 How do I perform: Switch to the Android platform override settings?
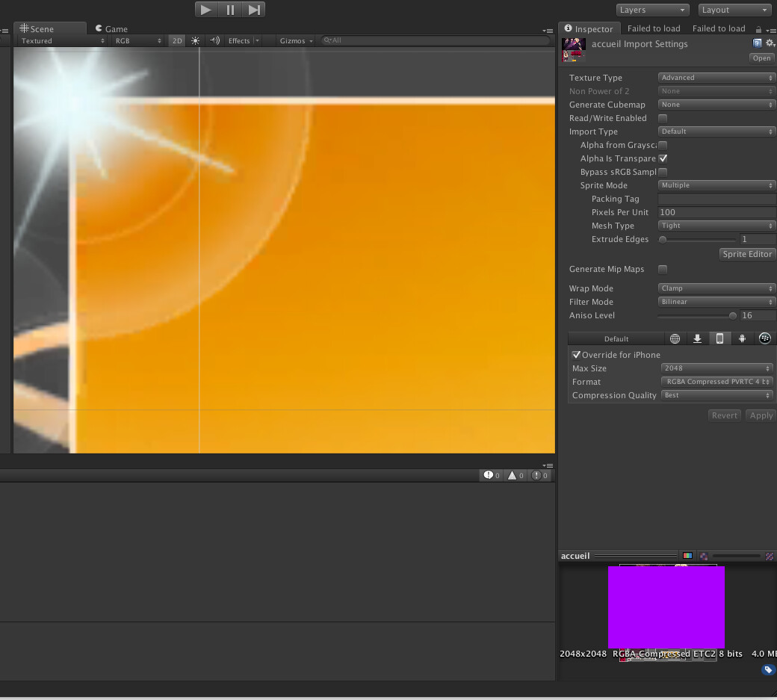tap(742, 338)
